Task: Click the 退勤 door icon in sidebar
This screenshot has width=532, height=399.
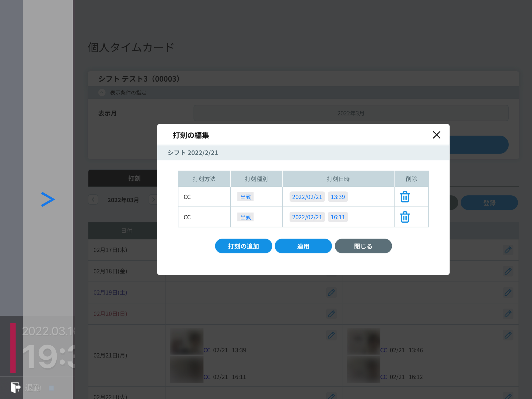Action: pyautogui.click(x=16, y=388)
